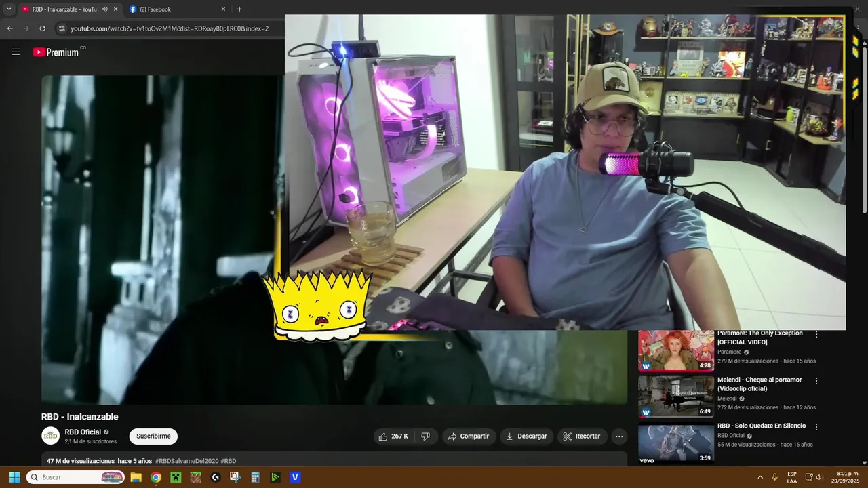Open RBD Oficial channel name link
The image size is (868, 488).
click(83, 432)
